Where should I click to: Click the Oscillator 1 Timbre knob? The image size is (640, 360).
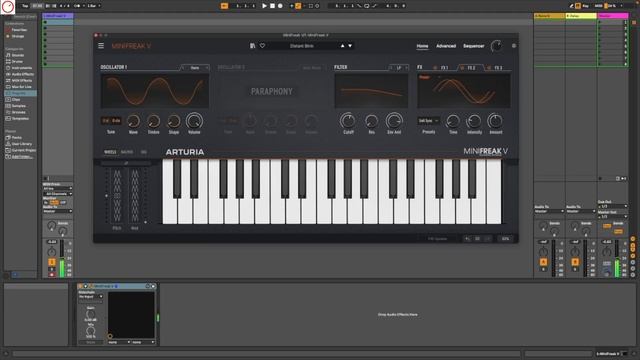pyautogui.click(x=153, y=121)
